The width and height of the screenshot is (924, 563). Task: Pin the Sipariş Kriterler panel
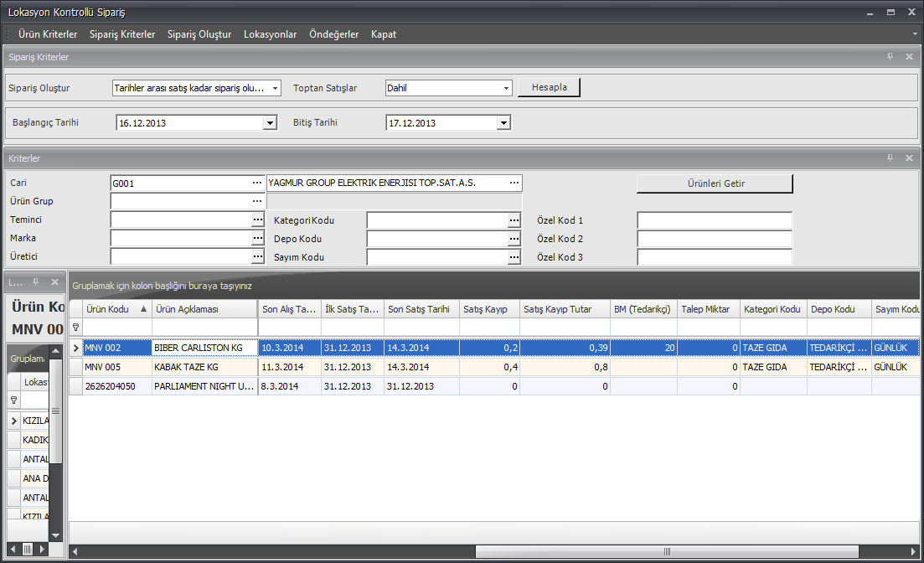coord(890,57)
